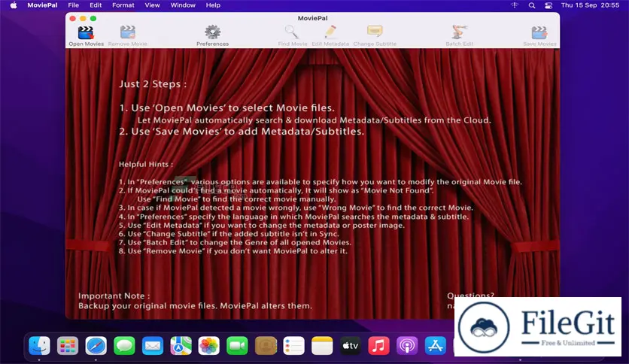
Task: Click the date and time in the menu bar
Action: point(590,5)
